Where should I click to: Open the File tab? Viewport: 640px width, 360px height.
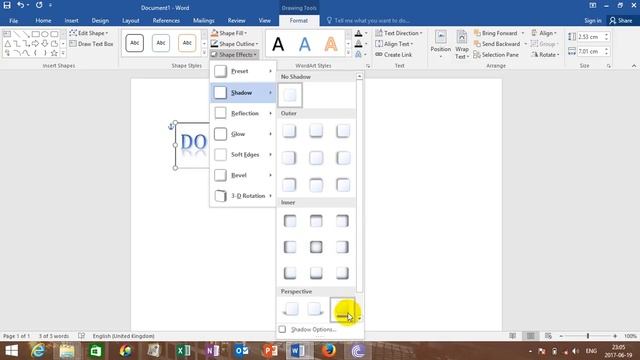point(13,20)
